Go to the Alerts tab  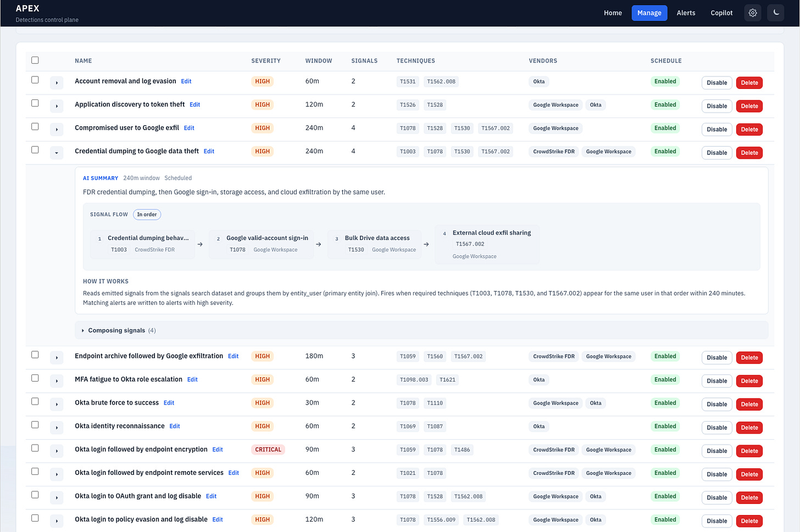(686, 13)
